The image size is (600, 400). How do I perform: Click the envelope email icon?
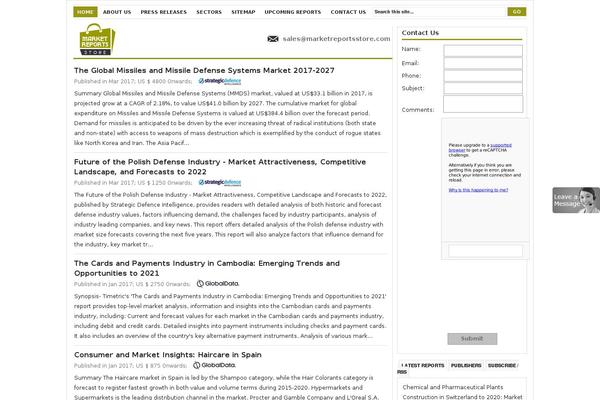pyautogui.click(x=273, y=39)
